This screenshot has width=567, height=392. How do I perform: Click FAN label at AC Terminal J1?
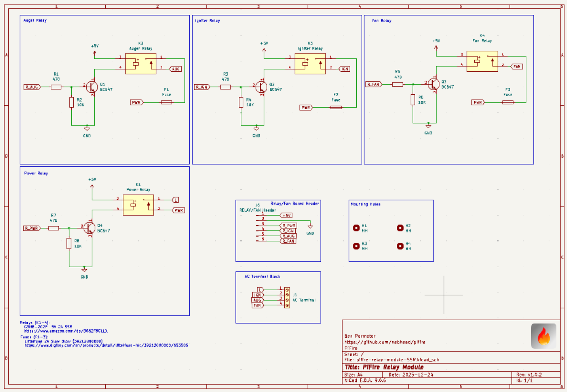coord(258,305)
